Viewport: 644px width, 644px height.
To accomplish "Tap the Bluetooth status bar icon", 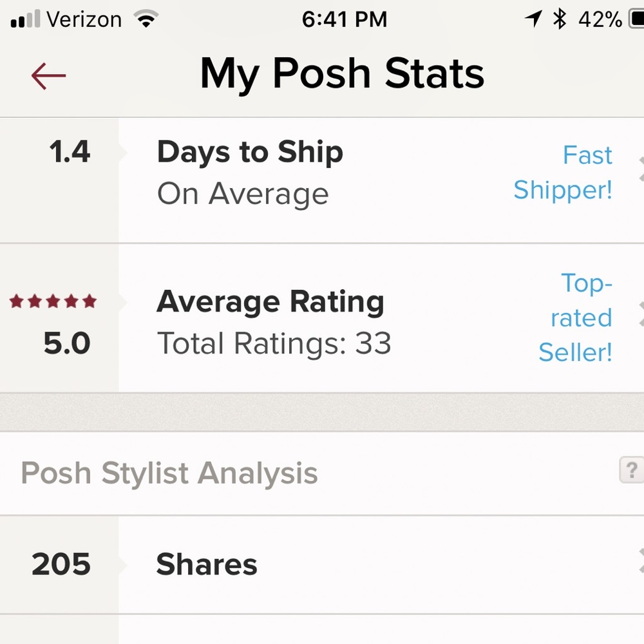I will [x=560, y=19].
